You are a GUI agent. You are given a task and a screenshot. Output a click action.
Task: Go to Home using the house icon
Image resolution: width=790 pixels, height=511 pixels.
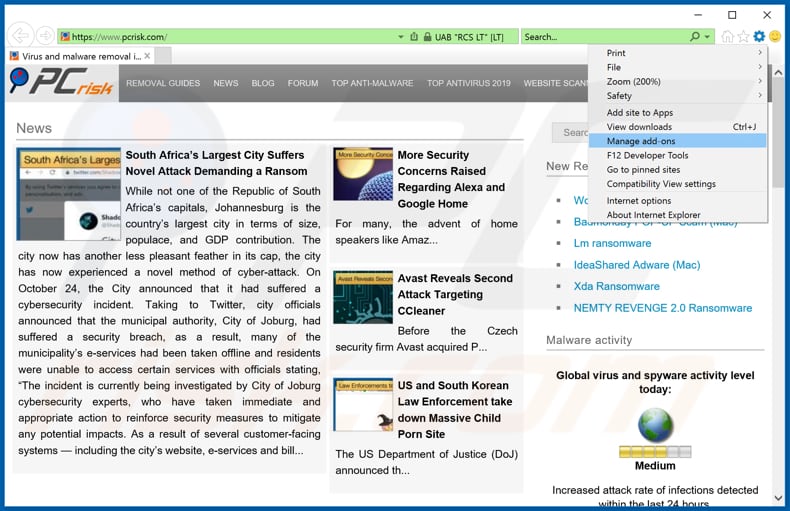(727, 37)
